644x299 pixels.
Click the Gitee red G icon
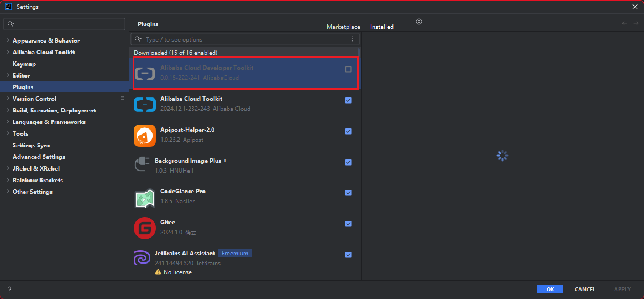(x=145, y=228)
